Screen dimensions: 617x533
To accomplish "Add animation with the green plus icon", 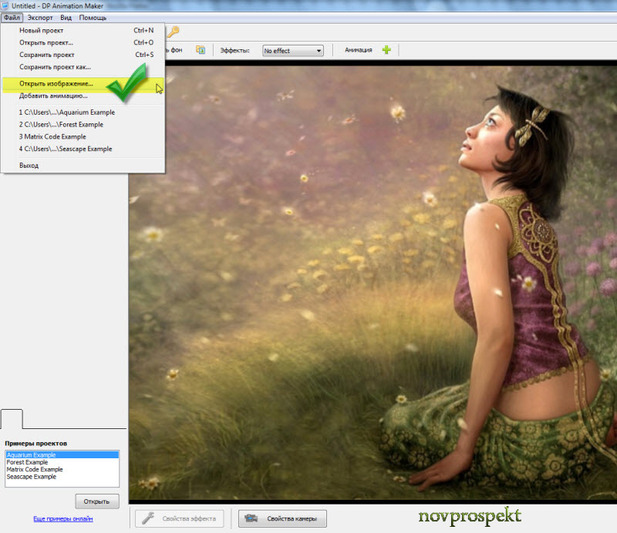I will pos(386,50).
